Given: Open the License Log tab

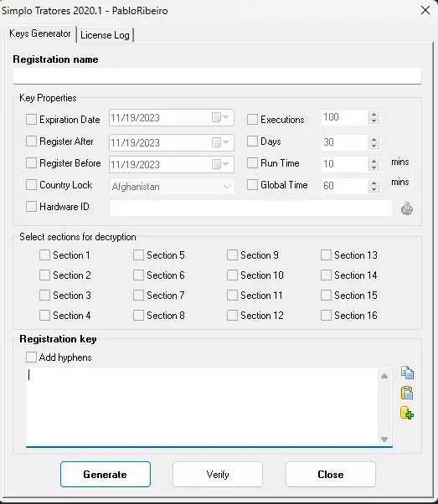Looking at the screenshot, I should (x=105, y=35).
